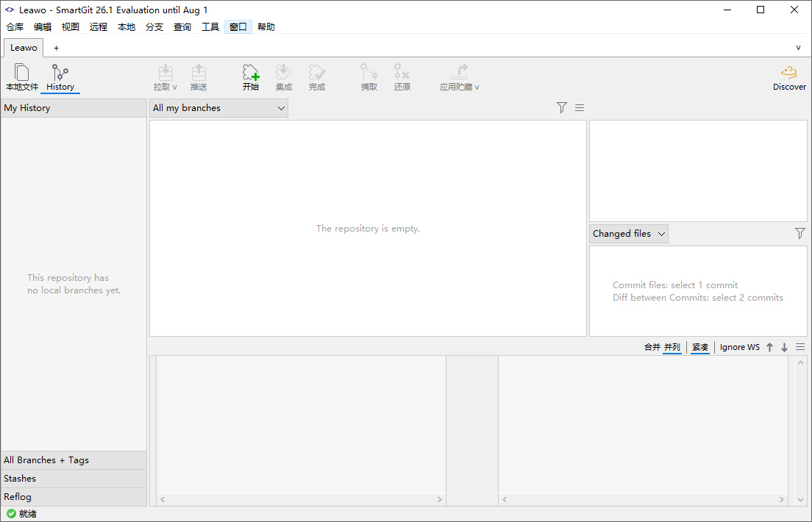812x522 pixels.
Task: Add a new repository tab with plus
Action: (x=57, y=48)
